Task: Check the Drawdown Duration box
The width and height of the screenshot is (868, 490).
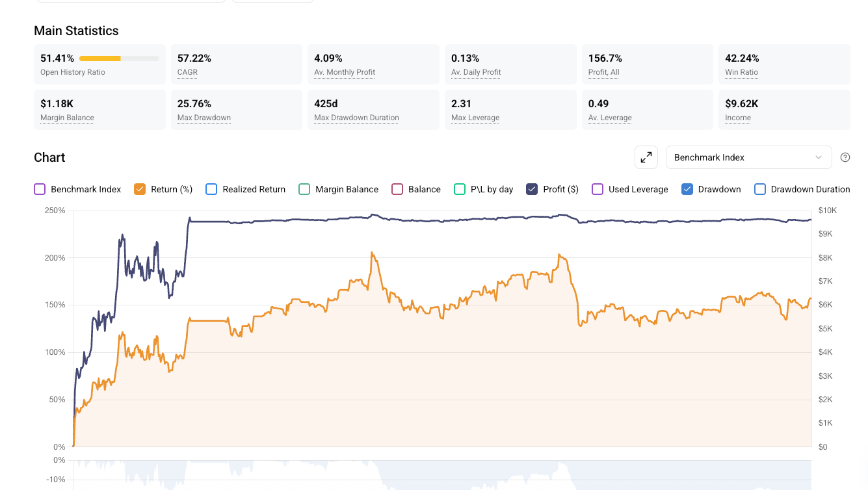Action: pos(760,189)
